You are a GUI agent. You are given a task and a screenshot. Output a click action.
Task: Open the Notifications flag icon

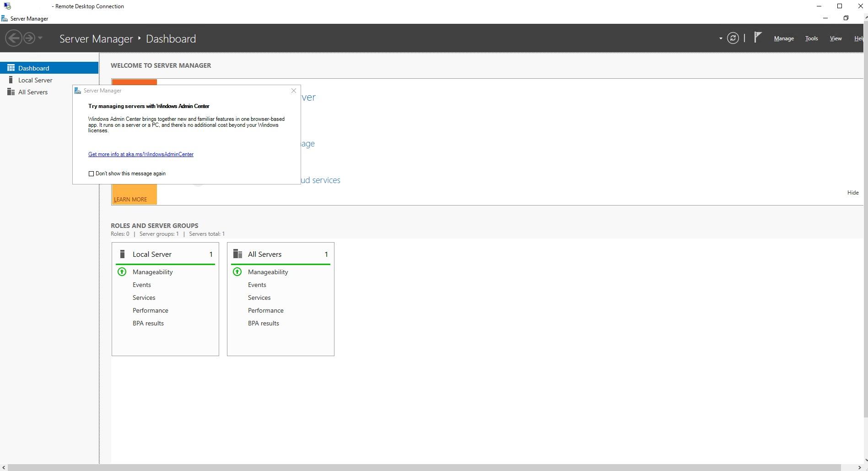758,37
